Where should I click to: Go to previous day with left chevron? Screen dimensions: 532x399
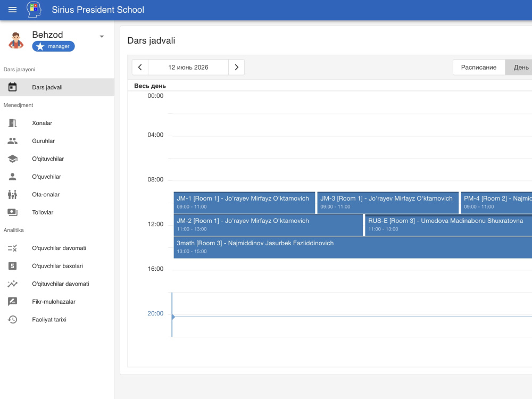coord(140,67)
